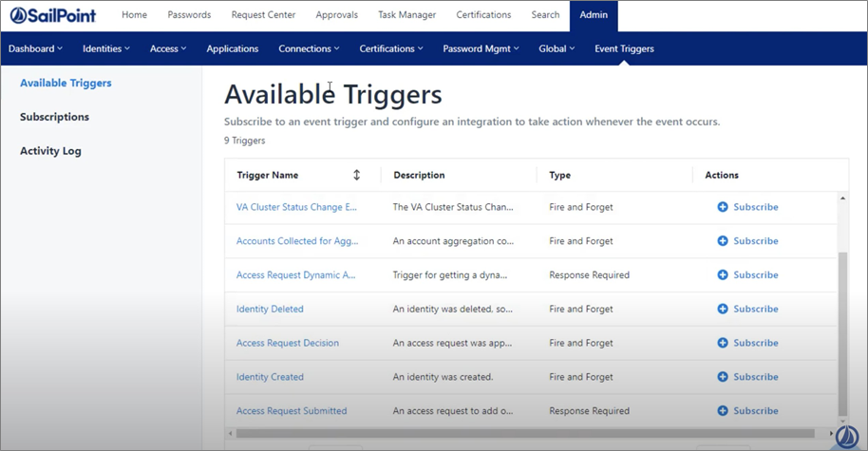Go to the Home tab
This screenshot has width=868, height=451.
[135, 15]
